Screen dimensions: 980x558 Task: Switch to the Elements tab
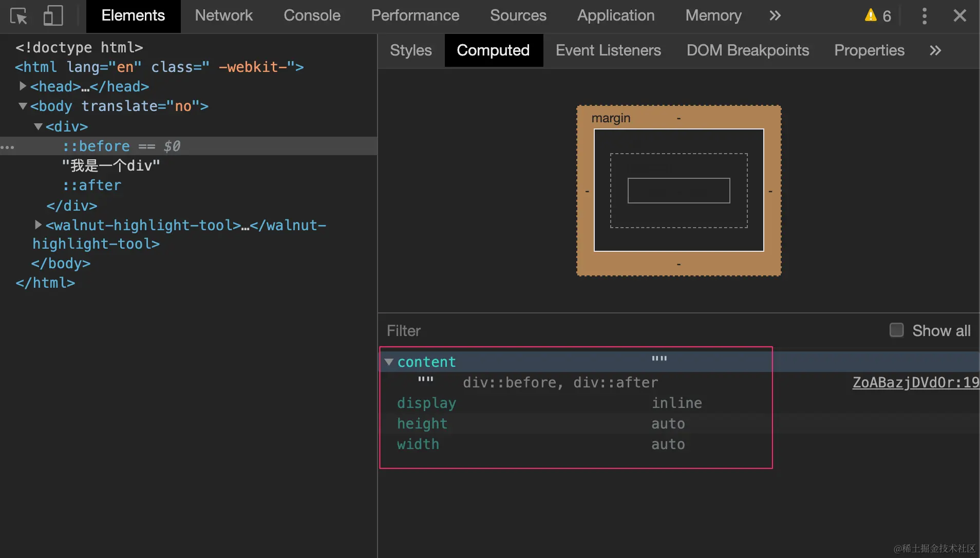(133, 16)
